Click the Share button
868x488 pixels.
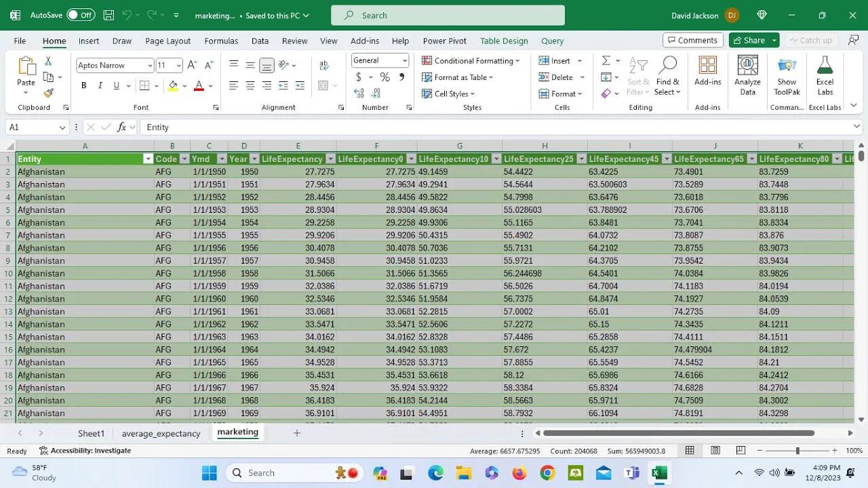753,40
